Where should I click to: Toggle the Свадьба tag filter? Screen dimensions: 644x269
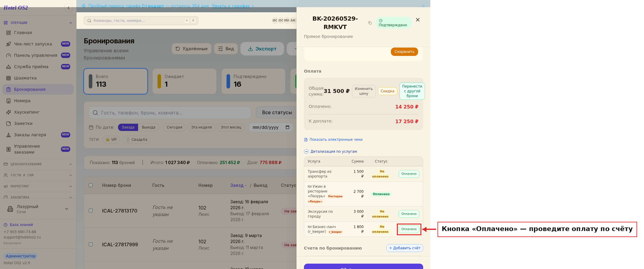click(137, 140)
